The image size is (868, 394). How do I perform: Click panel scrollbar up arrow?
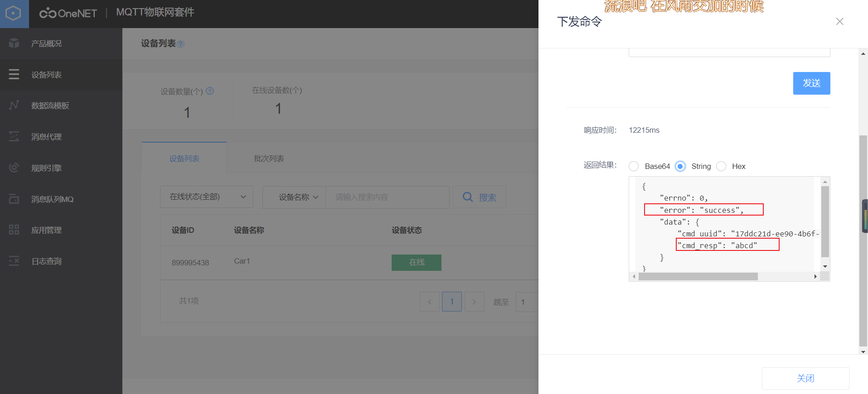tap(863, 53)
